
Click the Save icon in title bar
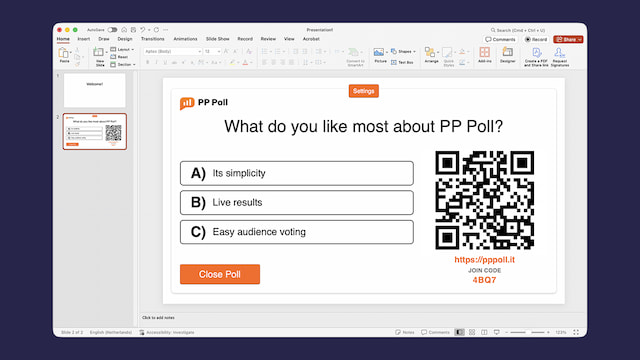click(x=133, y=30)
